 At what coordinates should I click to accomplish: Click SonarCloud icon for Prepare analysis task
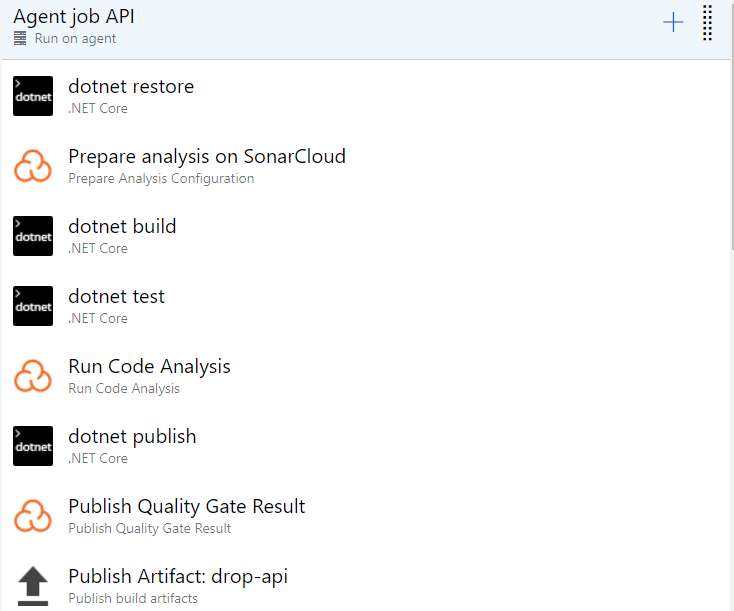(33, 166)
